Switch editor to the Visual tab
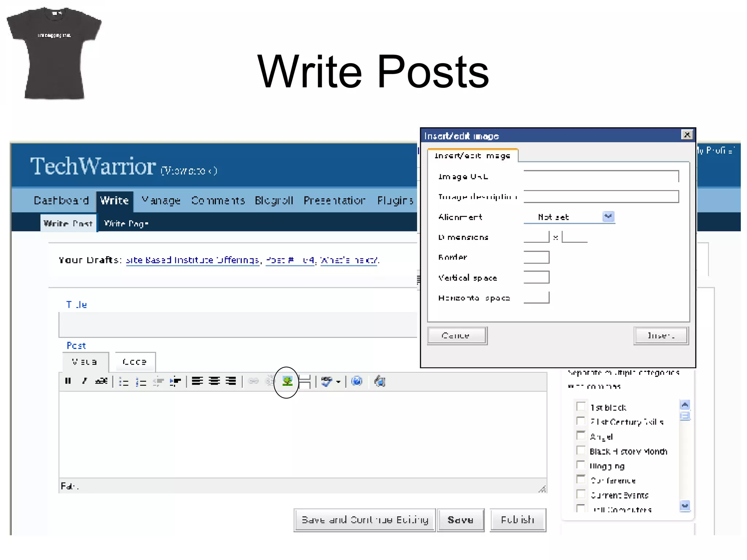747x560 pixels. [85, 362]
